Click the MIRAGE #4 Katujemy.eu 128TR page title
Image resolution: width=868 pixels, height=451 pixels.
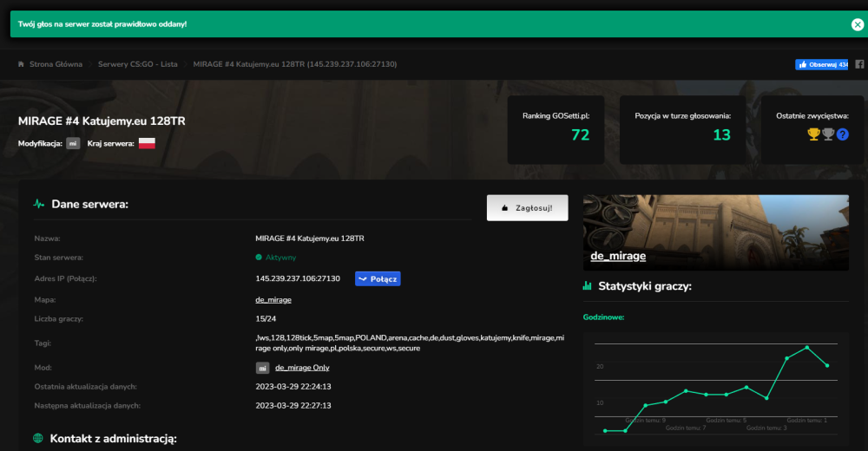102,121
